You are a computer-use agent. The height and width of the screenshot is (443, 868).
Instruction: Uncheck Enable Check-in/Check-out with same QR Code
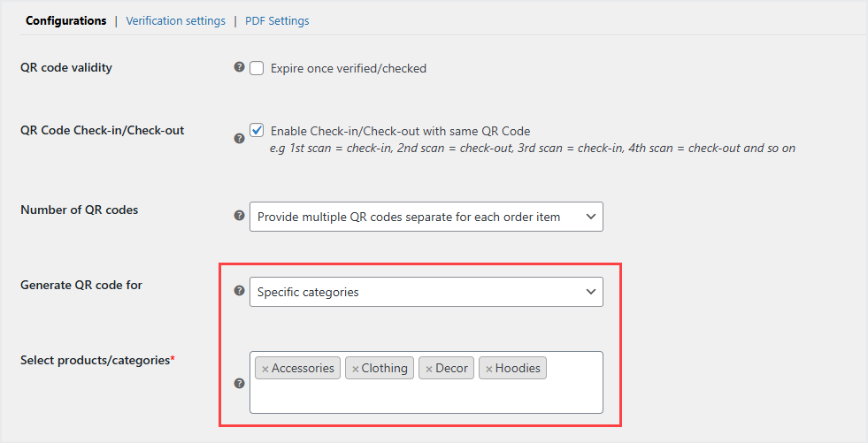[x=257, y=130]
